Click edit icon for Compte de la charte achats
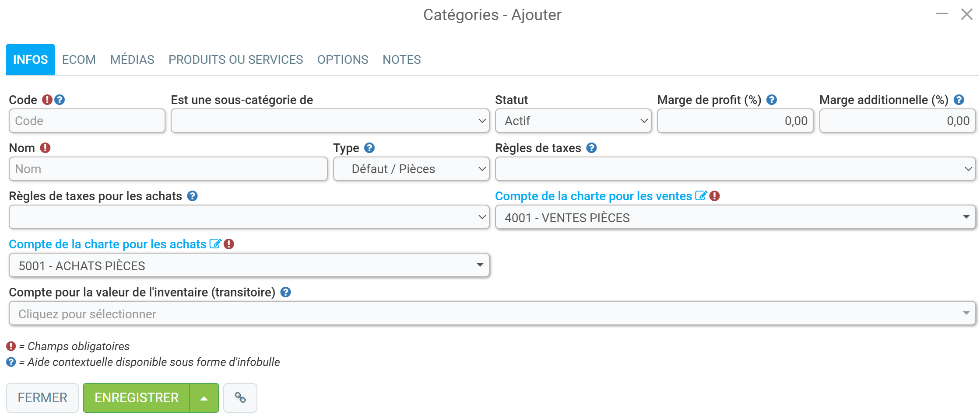Screen dimensions: 980x418 (215, 244)
